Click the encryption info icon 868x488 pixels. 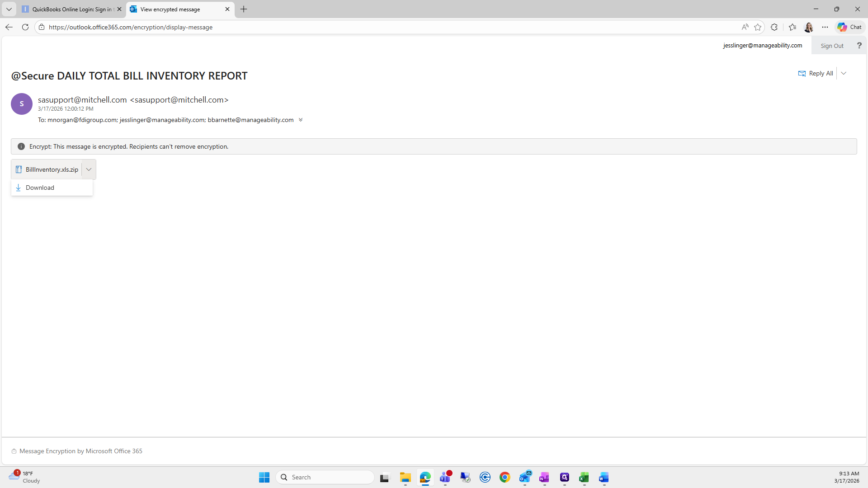click(x=21, y=146)
